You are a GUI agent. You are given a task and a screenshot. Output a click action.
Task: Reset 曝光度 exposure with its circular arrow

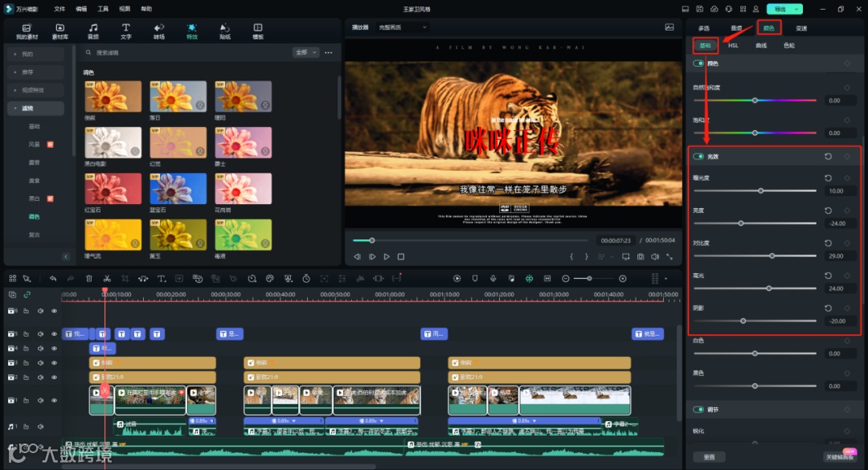click(828, 178)
